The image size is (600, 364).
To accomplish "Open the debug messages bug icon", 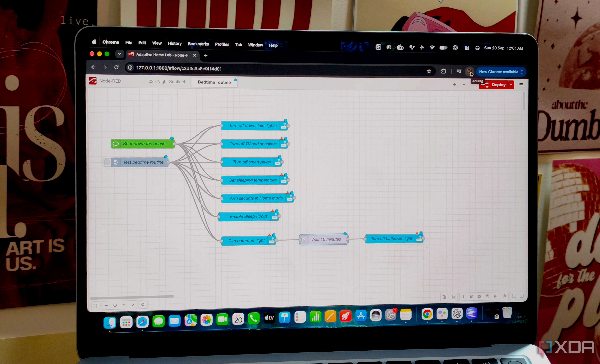I will point(505,296).
